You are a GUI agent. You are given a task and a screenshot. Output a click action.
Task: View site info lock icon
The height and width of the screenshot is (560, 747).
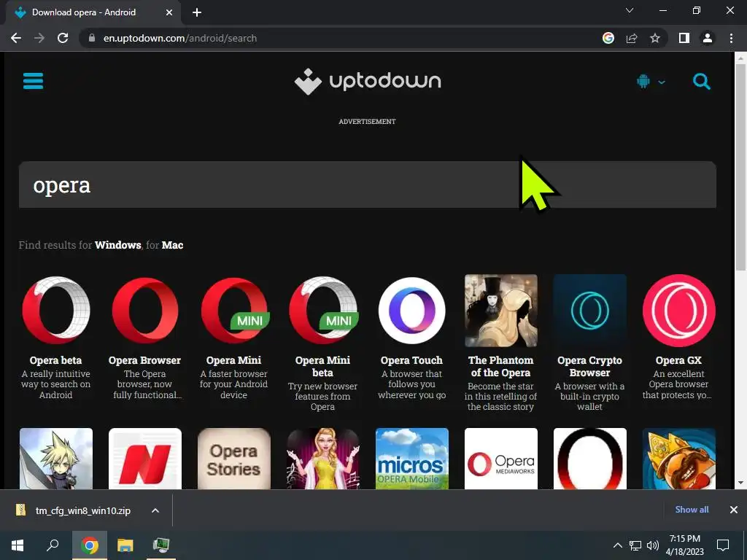[92, 38]
